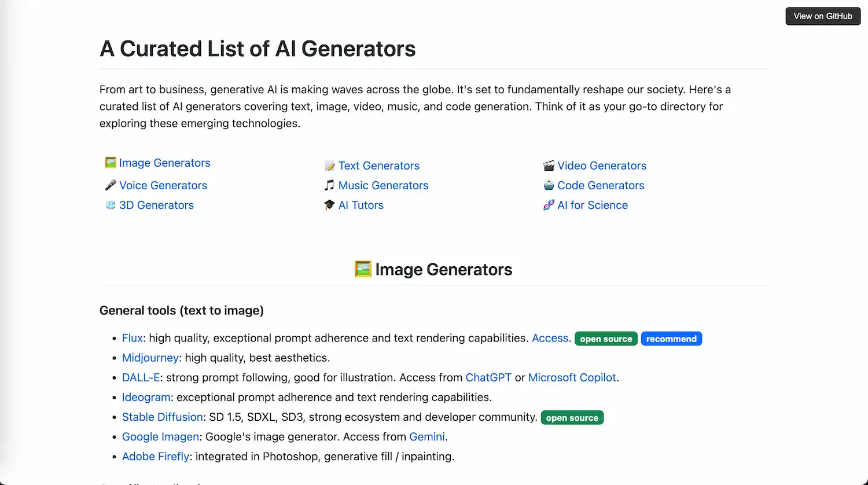
Task: Click the graduation cap icon beside AI Tutors
Action: click(x=329, y=205)
